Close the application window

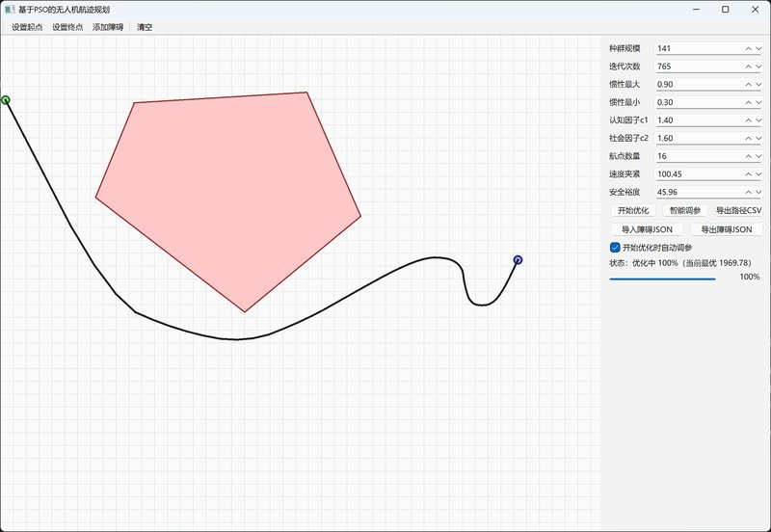pyautogui.click(x=756, y=10)
